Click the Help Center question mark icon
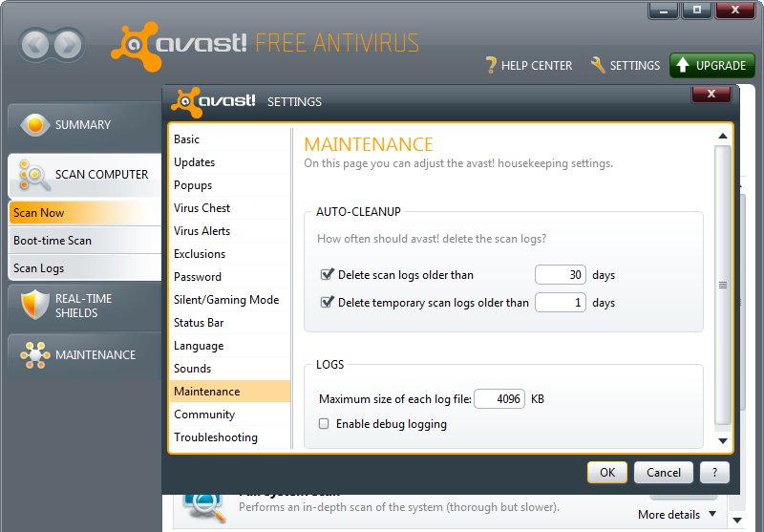 click(491, 65)
